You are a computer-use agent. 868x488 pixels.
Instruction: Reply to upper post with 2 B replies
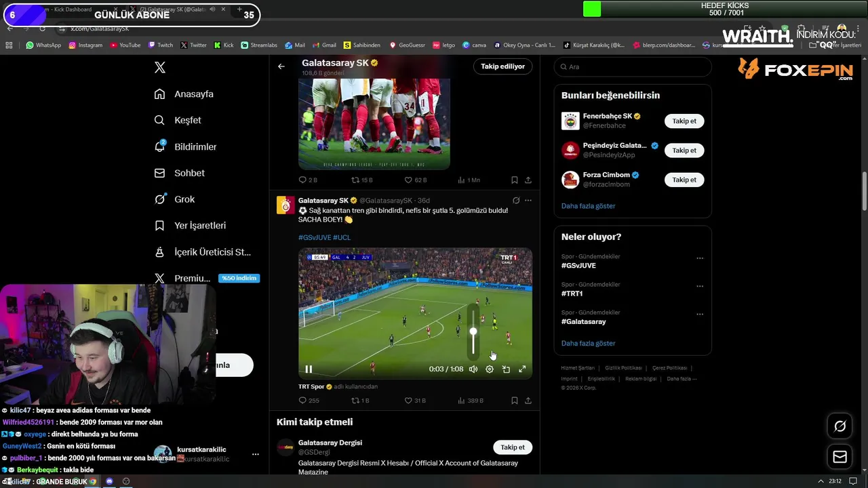click(308, 180)
